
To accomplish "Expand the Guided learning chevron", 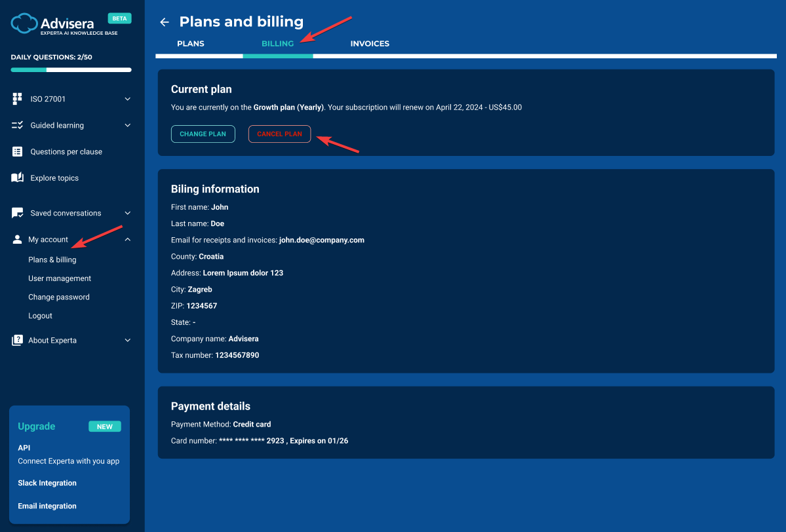I will tap(128, 125).
